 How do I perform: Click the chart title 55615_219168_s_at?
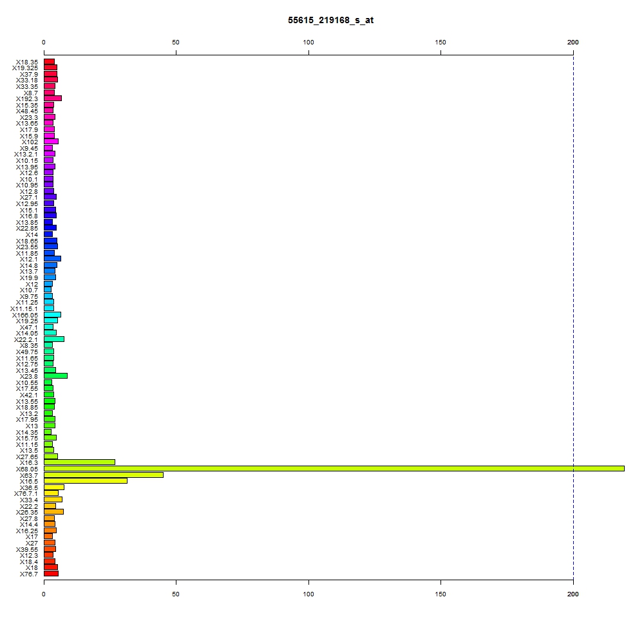[330, 20]
